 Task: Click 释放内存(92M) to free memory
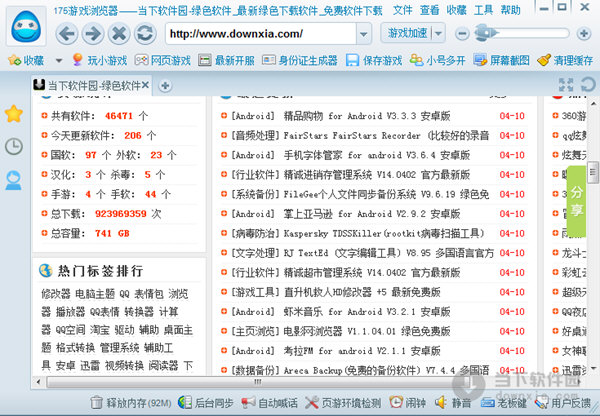tap(131, 402)
